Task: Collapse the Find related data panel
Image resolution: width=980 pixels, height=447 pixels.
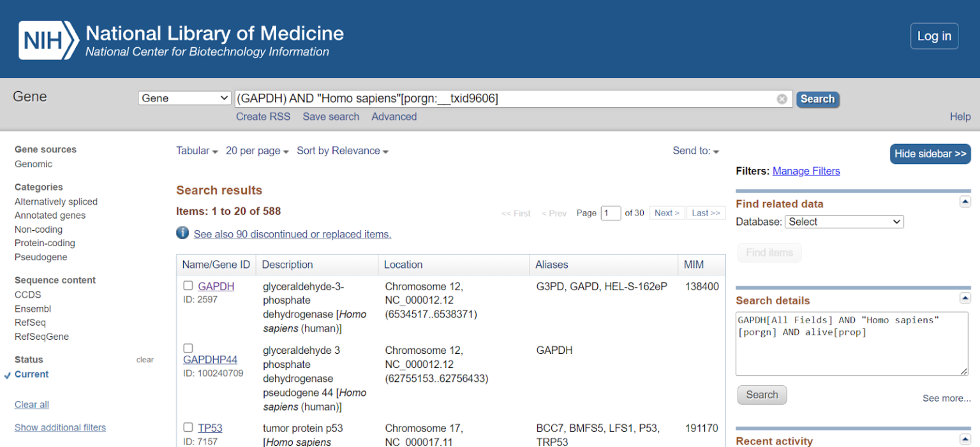Action: pyautogui.click(x=965, y=202)
